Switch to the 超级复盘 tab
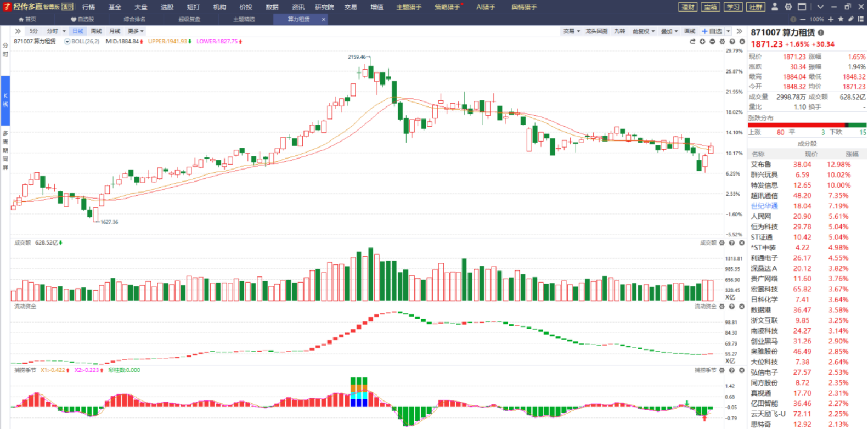This screenshot has width=868, height=429. [189, 19]
